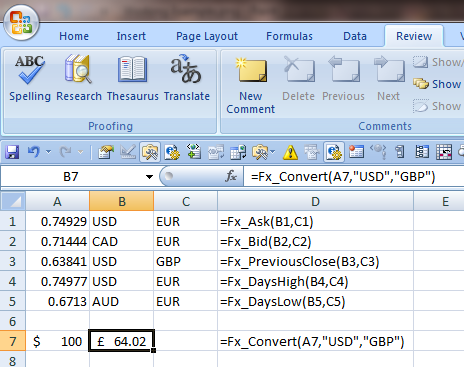464x367 pixels.
Task: Click the Office button orb
Action: (21, 23)
